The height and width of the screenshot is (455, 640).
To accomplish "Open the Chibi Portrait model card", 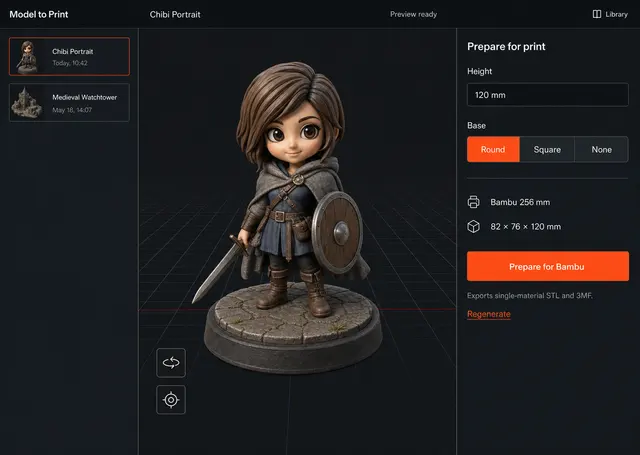I will click(69, 57).
